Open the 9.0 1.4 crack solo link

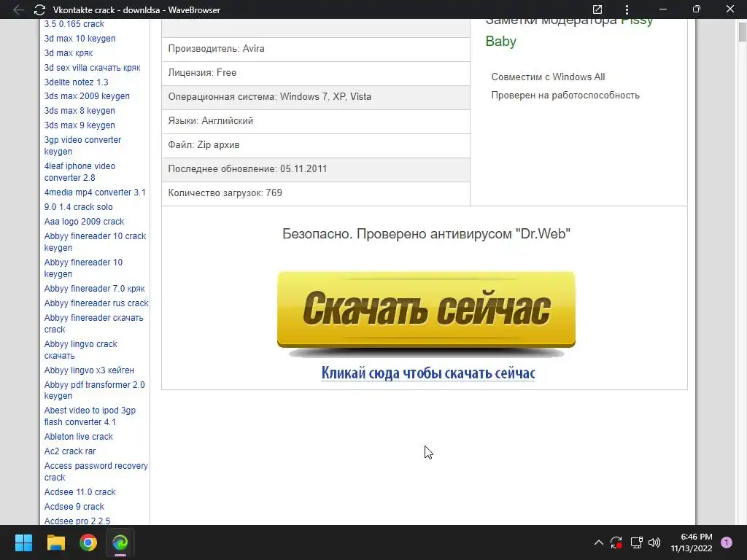[x=79, y=207]
